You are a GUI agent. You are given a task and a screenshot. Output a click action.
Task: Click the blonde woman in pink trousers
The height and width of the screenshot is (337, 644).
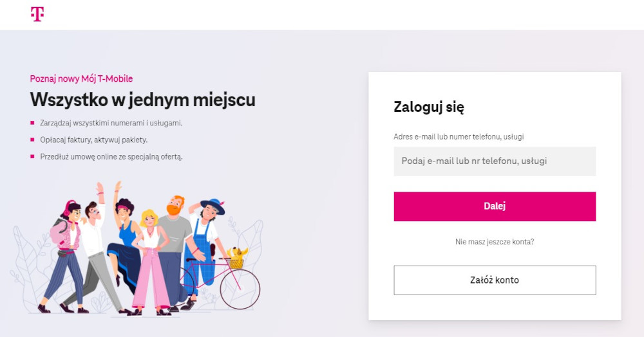pyautogui.click(x=151, y=262)
